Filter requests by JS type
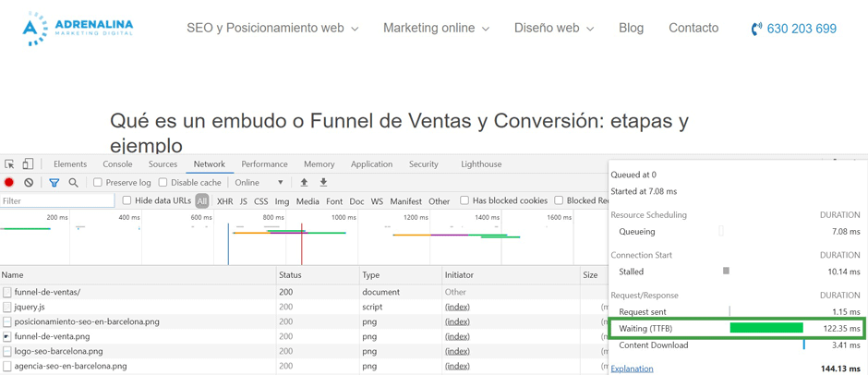Image resolution: width=868 pixels, height=375 pixels. (x=244, y=201)
